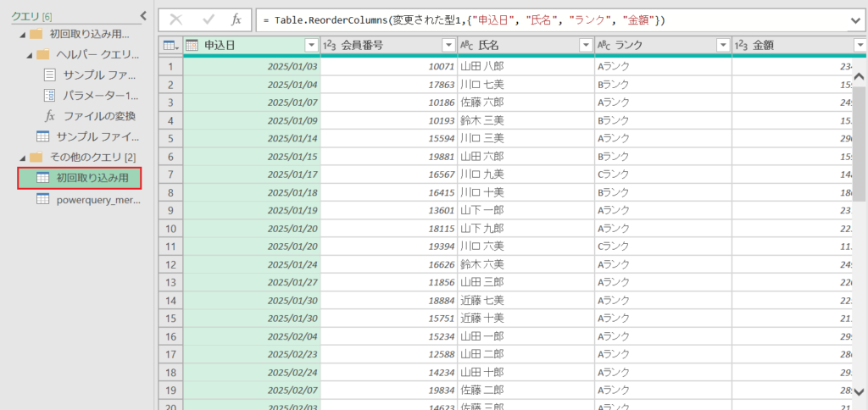Click the date cell 2025/01/03
The image size is (868, 410).
(x=252, y=67)
